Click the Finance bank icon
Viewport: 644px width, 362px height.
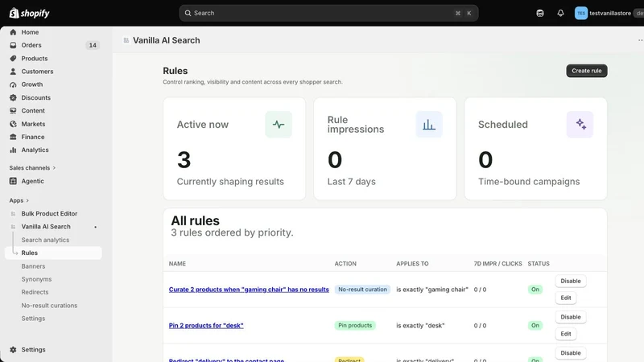13,137
